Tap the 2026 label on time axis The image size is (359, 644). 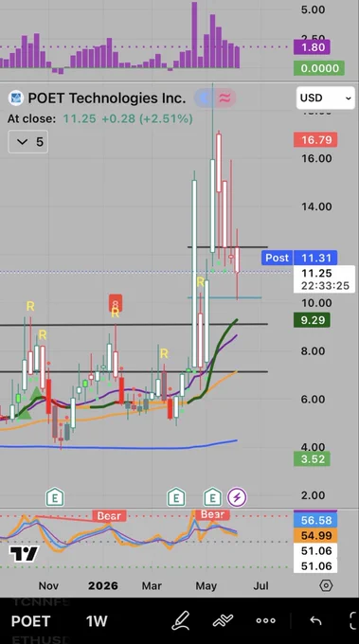(102, 585)
